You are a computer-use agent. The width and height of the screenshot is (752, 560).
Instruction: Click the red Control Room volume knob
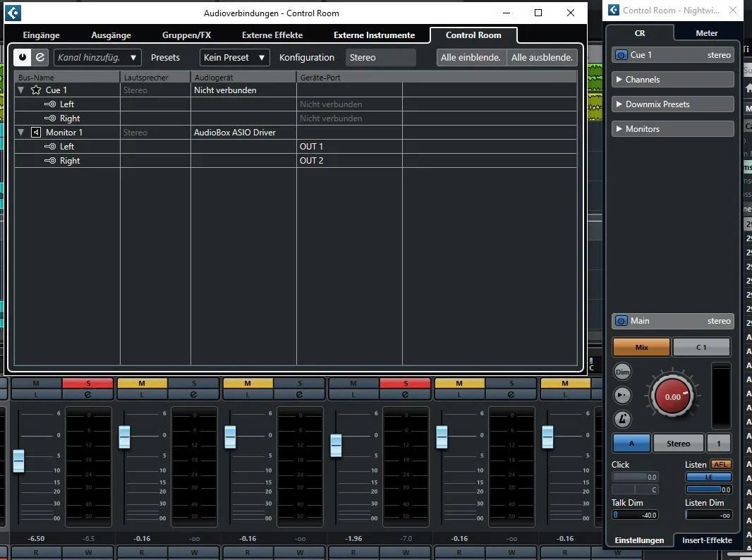672,396
